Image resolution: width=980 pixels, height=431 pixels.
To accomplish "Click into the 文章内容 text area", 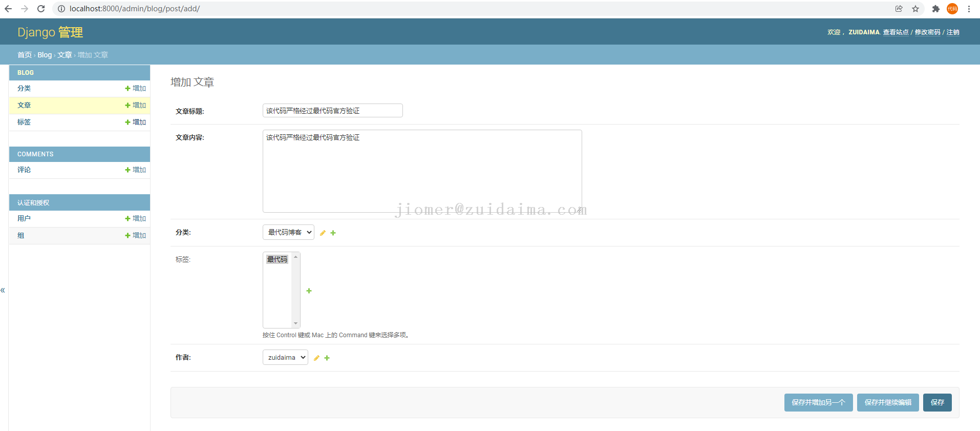I will [422, 171].
